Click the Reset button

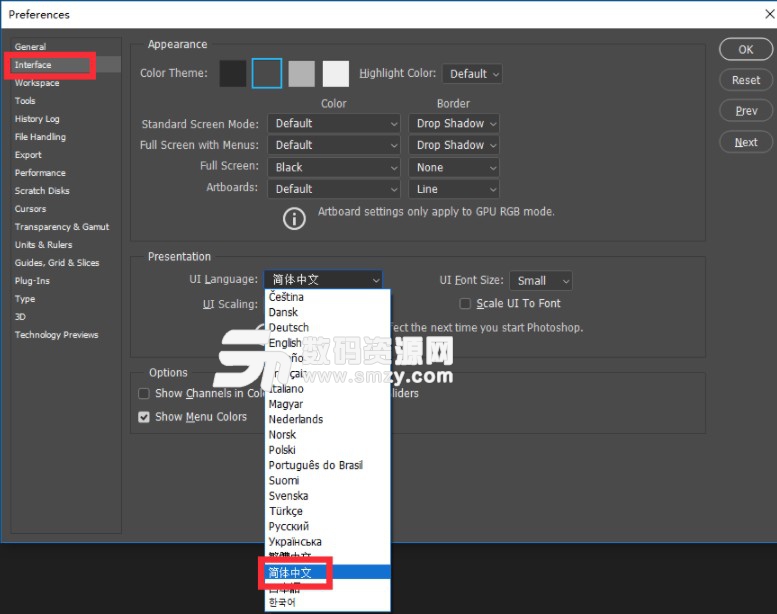click(745, 80)
